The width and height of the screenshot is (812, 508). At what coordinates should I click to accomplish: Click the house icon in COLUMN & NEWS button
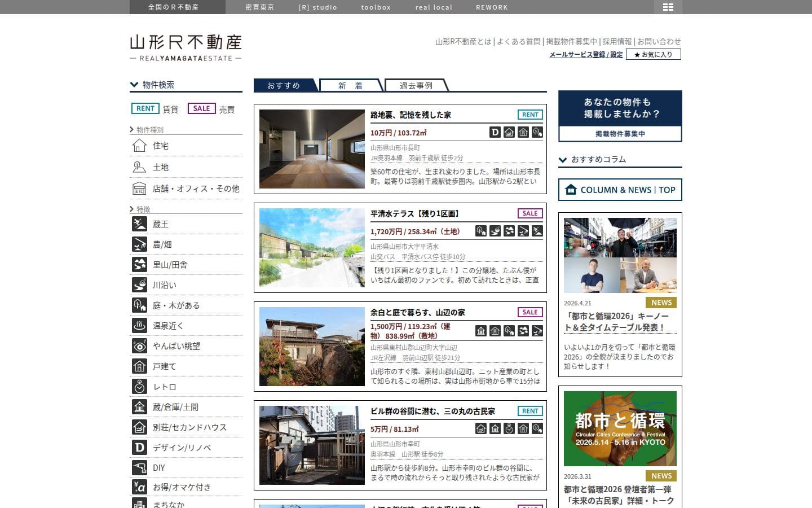571,190
